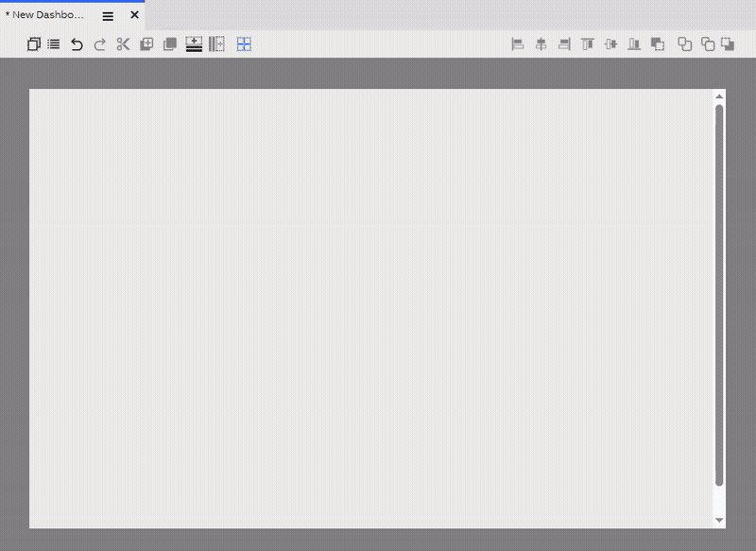
Task: Select the New Dashboard tab
Action: click(47, 15)
